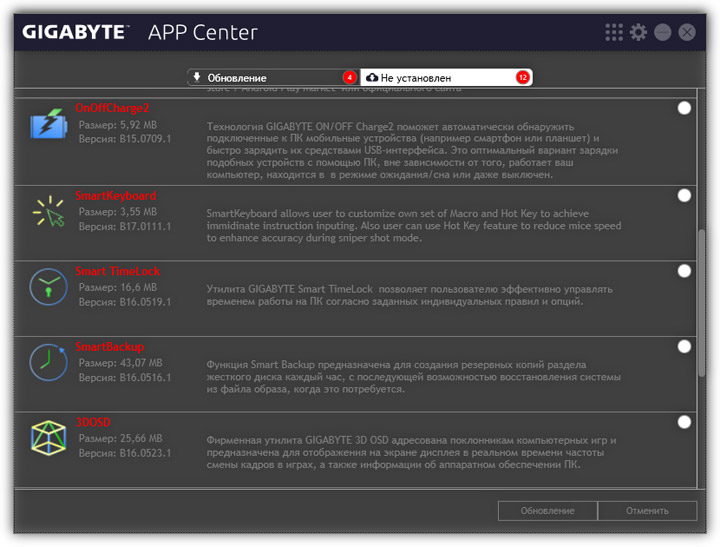Viewport: 720px width, 547px height.
Task: Select the SmartBackup radio button
Action: point(684,346)
